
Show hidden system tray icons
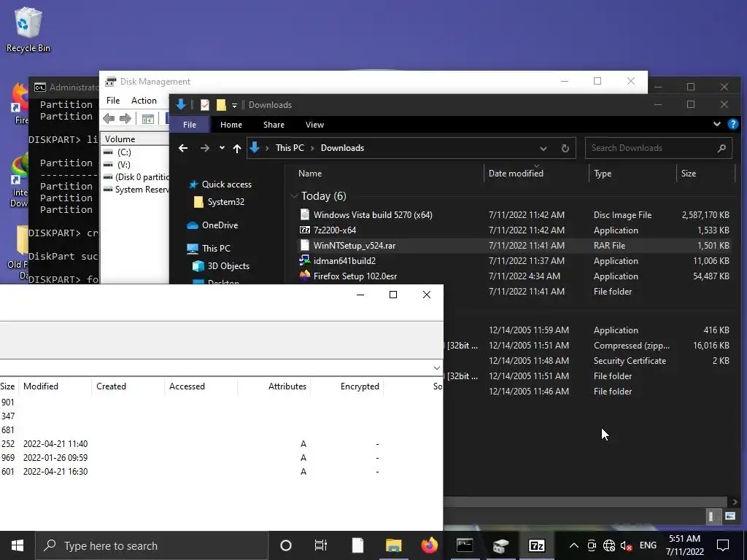574,545
